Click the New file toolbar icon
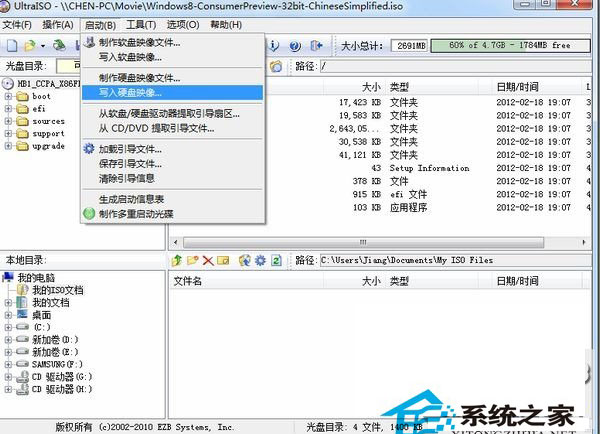600x434 pixels. (x=12, y=46)
